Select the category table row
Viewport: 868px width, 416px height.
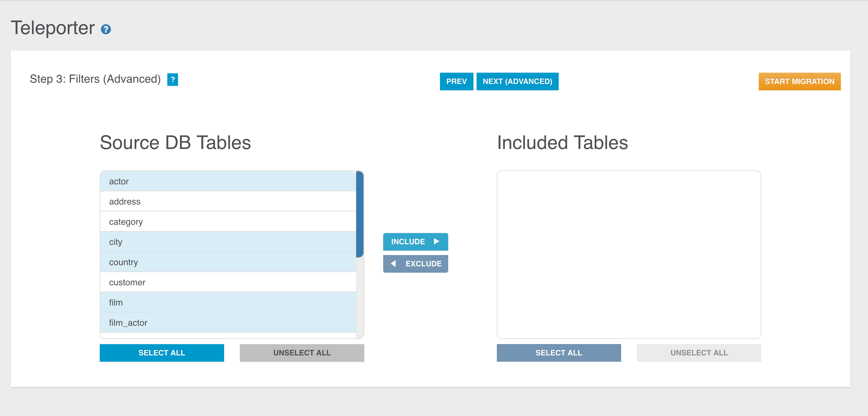click(x=228, y=222)
